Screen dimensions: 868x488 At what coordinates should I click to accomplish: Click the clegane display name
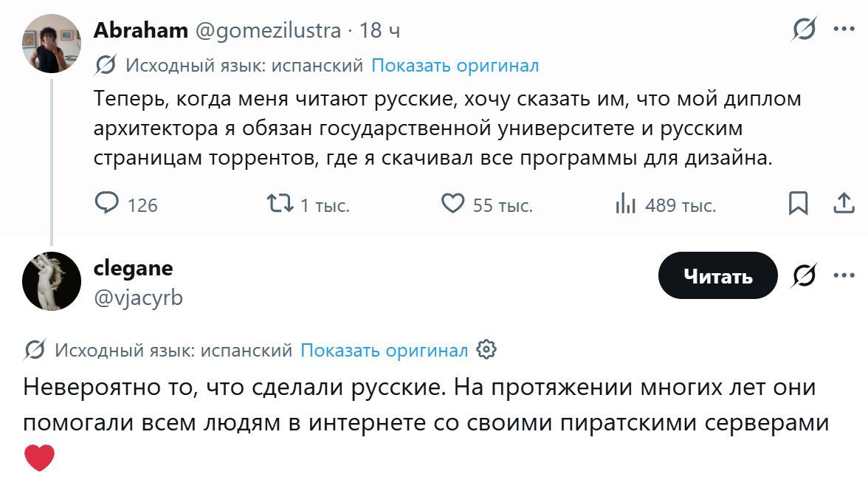pos(133,267)
